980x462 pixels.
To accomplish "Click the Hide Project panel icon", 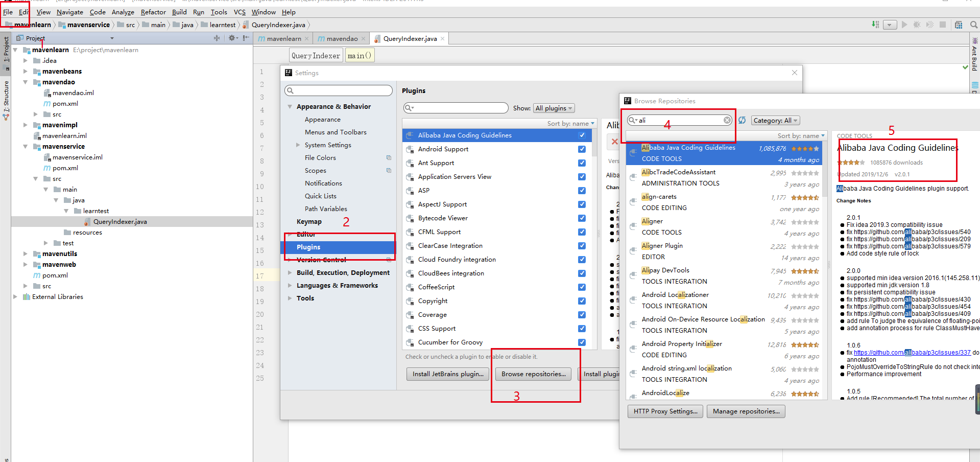I will click(x=246, y=38).
